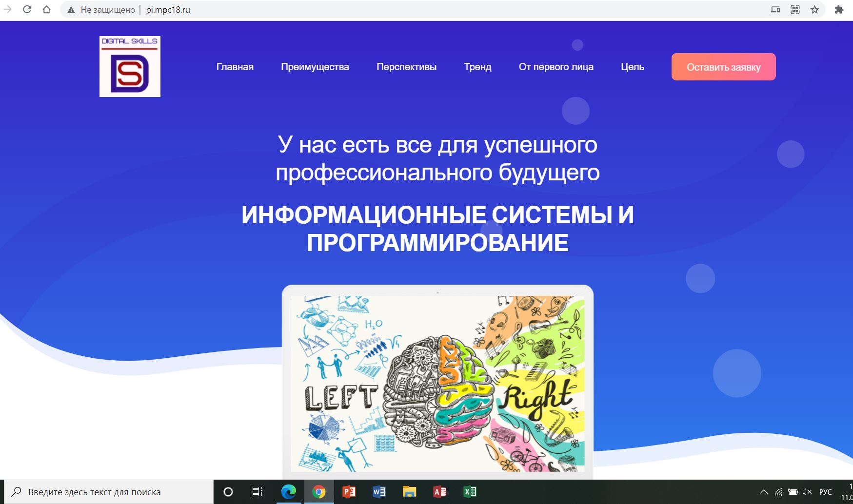This screenshot has height=504, width=853.
Task: Open Microsoft Edge from the taskbar
Action: point(289,492)
